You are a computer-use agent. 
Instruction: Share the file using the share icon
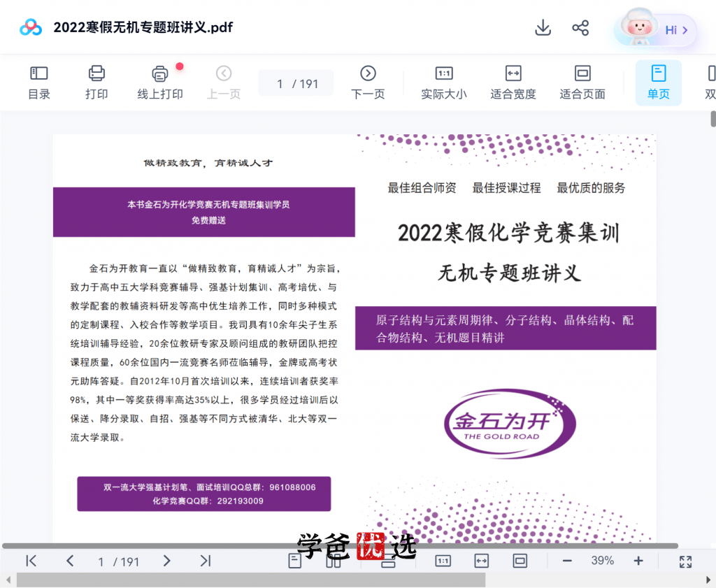point(580,28)
